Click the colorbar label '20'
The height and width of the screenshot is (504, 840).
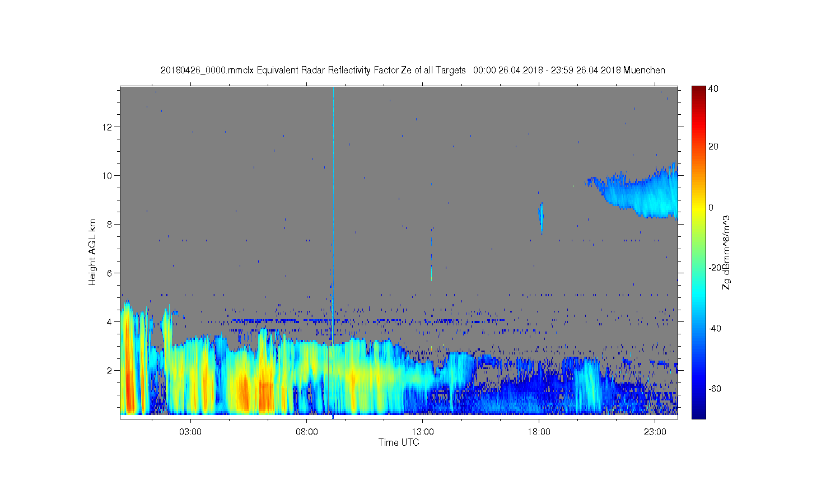click(713, 147)
